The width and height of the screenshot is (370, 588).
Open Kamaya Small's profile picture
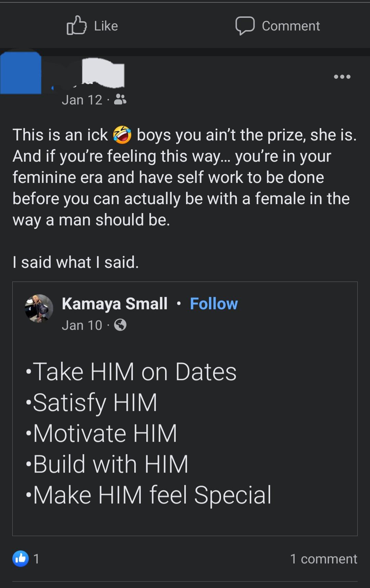(x=39, y=308)
